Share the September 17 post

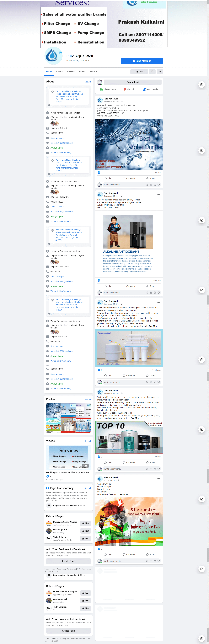151,178
